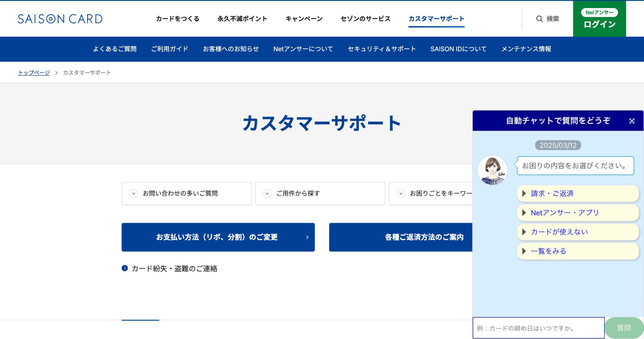Click the green 質問 submit button
This screenshot has width=644, height=339.
tap(624, 328)
